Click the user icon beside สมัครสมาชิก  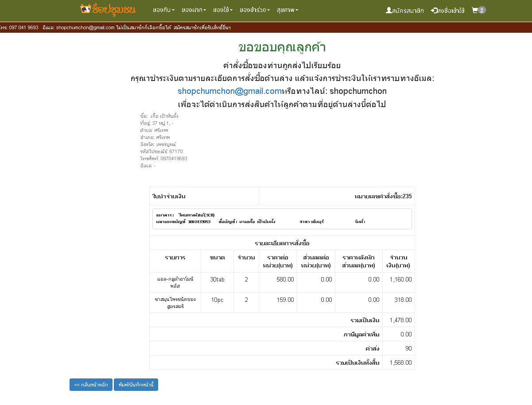click(x=388, y=10)
